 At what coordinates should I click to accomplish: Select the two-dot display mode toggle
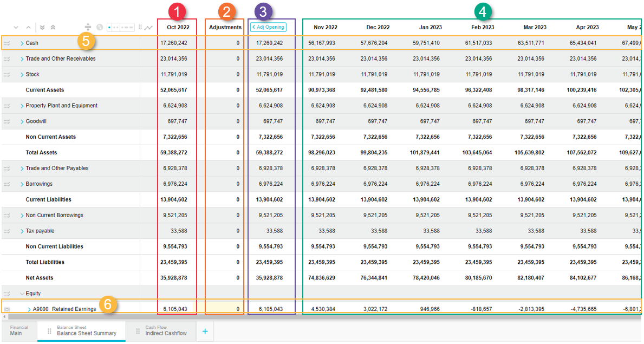(x=117, y=27)
